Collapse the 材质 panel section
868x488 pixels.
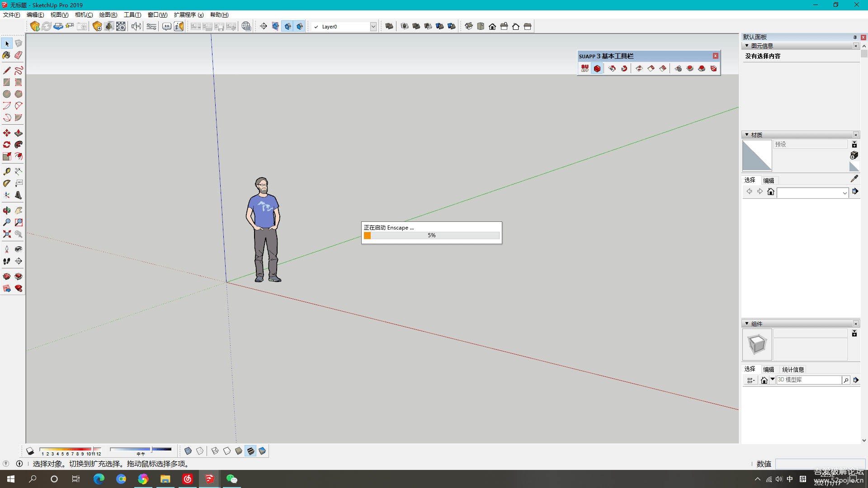click(x=747, y=135)
